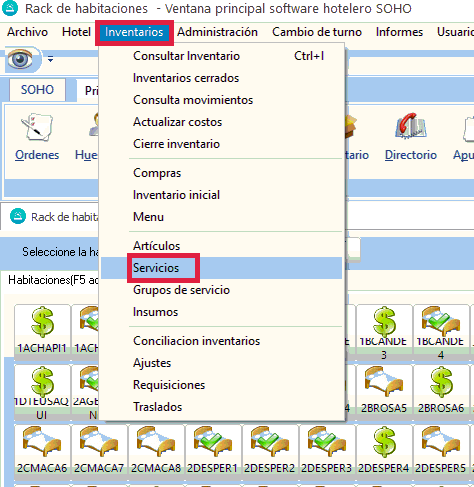This screenshot has width=474, height=487.
Task: Click the Ordenes checklist icon
Action: 37,127
